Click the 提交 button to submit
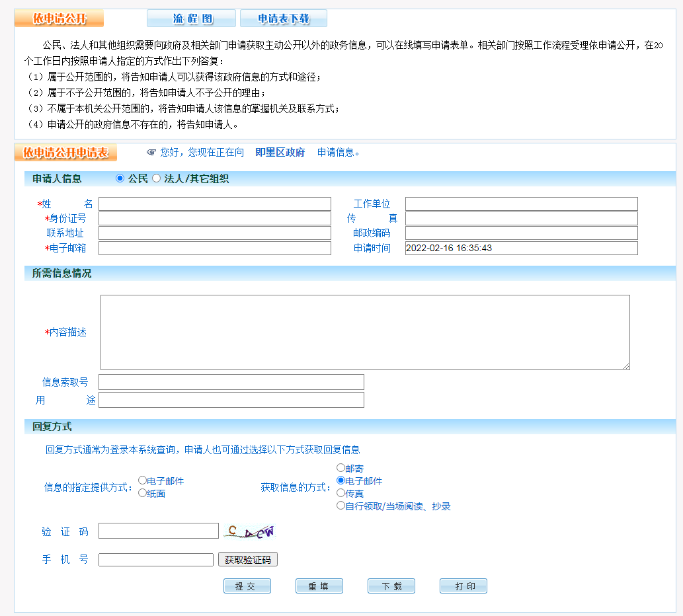Viewport: 683px width, 616px height. 247,586
